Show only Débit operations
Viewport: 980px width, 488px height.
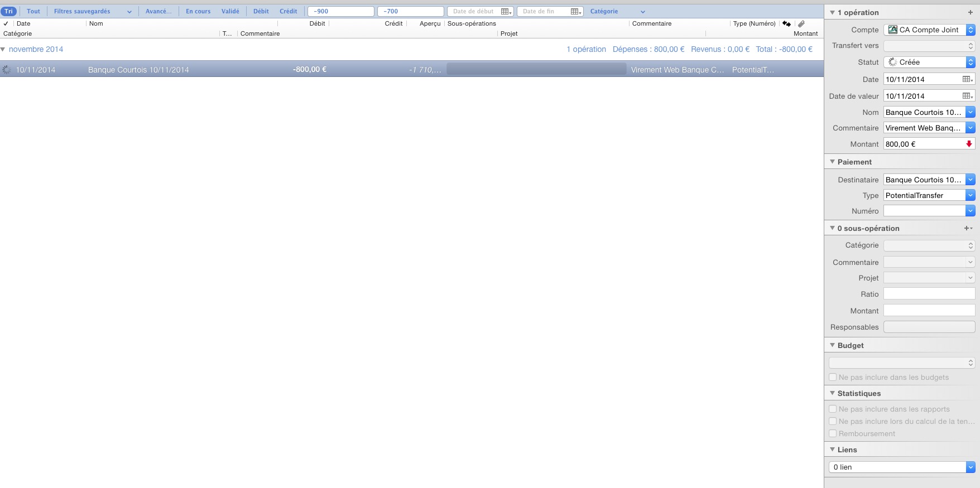261,11
